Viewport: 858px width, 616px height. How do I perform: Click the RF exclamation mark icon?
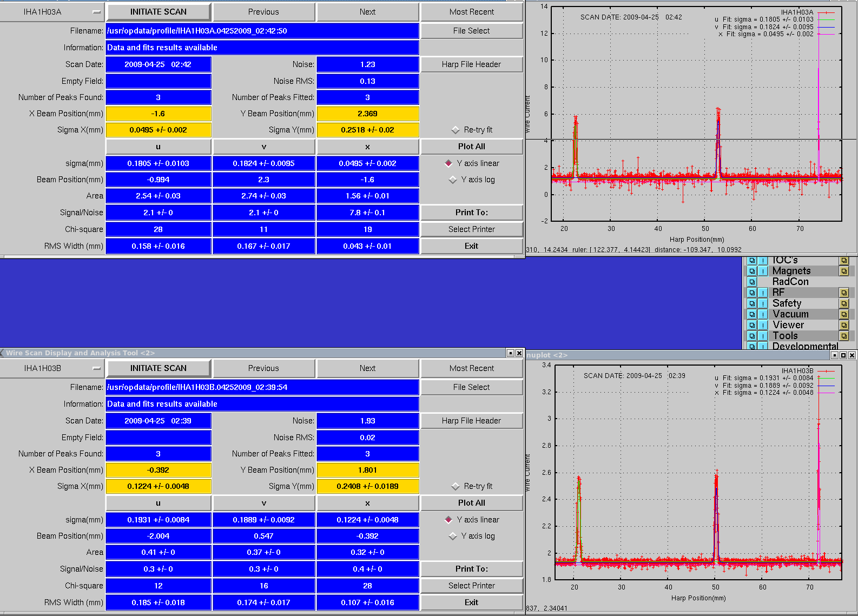[763, 293]
